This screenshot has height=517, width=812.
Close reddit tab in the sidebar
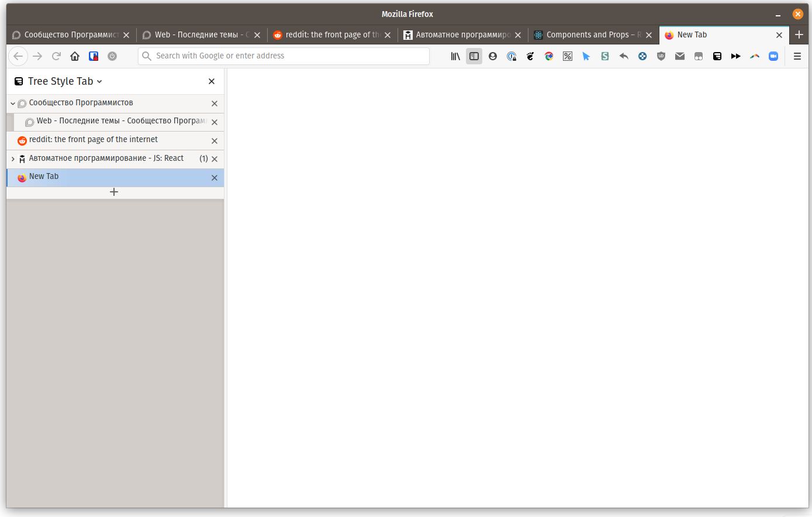215,141
